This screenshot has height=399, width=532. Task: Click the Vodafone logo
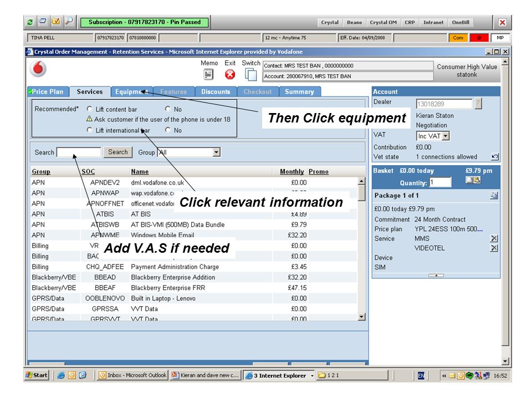point(38,69)
